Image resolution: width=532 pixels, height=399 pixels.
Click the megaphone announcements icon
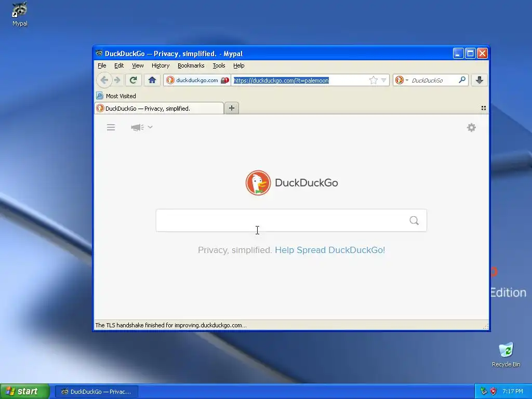pyautogui.click(x=137, y=127)
